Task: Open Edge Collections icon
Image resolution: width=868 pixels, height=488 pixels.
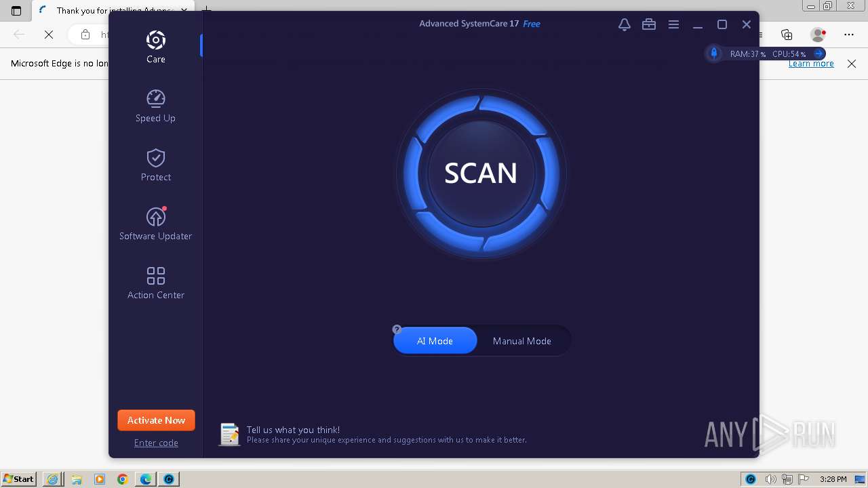Action: [x=787, y=35]
